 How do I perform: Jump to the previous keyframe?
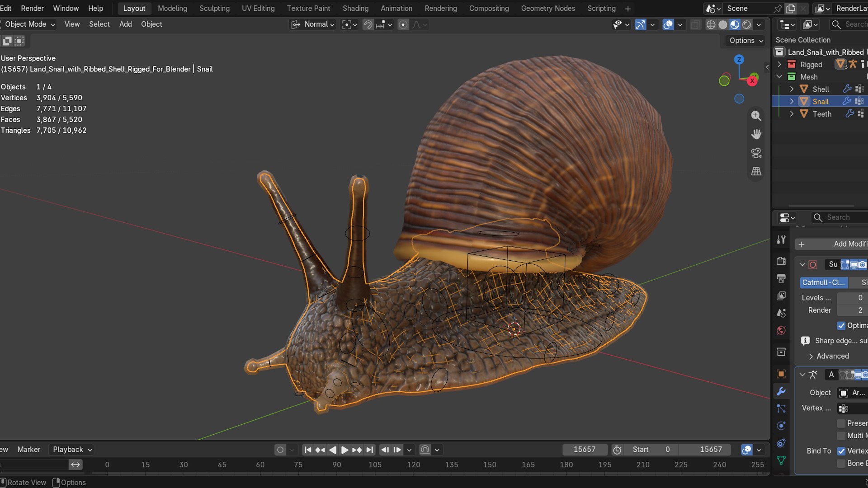pos(320,450)
